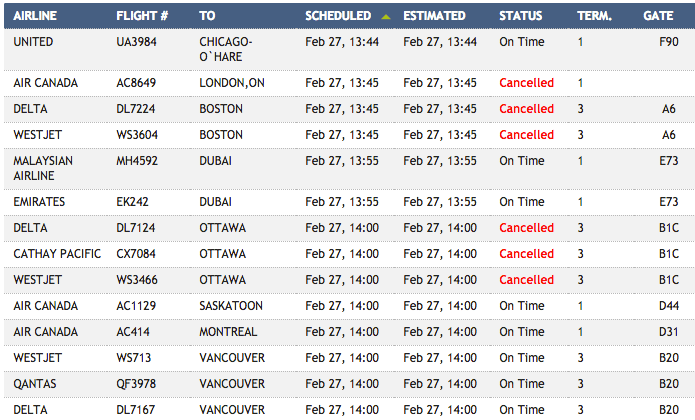This screenshot has width=695, height=420.
Task: Select the United UA3984 flight row
Action: [x=349, y=50]
